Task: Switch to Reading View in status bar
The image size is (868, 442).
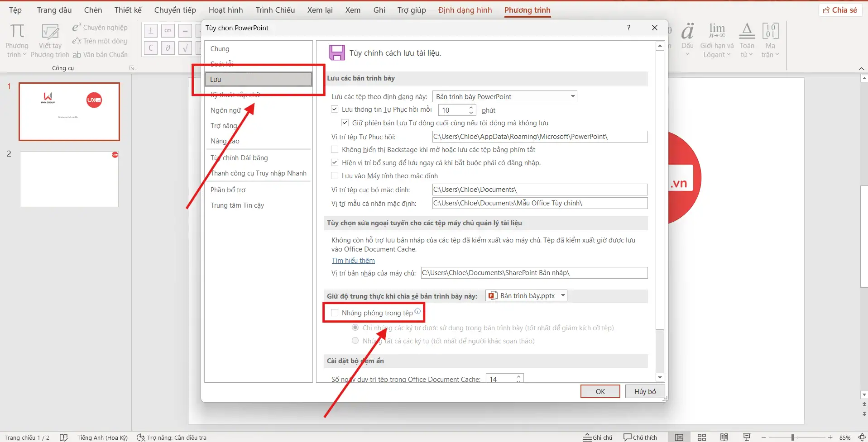Action: pyautogui.click(x=724, y=437)
